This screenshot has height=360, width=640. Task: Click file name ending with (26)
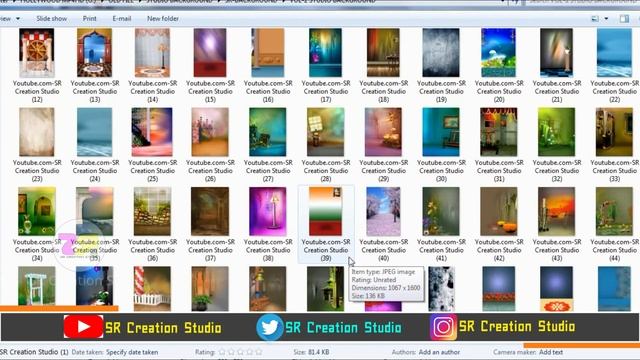210,171
